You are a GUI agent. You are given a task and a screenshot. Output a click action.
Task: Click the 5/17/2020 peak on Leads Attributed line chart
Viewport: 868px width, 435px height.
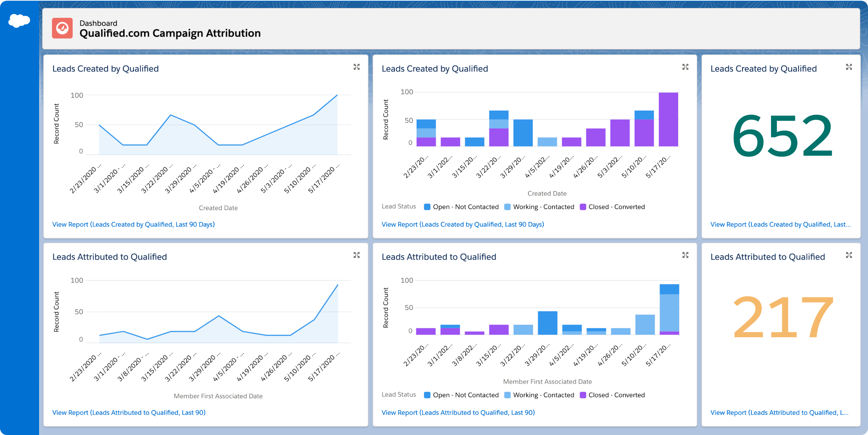click(x=338, y=285)
